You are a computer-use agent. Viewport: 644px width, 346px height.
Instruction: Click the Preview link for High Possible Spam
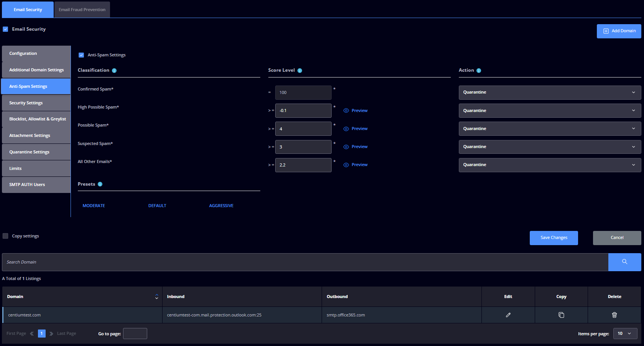tap(360, 110)
